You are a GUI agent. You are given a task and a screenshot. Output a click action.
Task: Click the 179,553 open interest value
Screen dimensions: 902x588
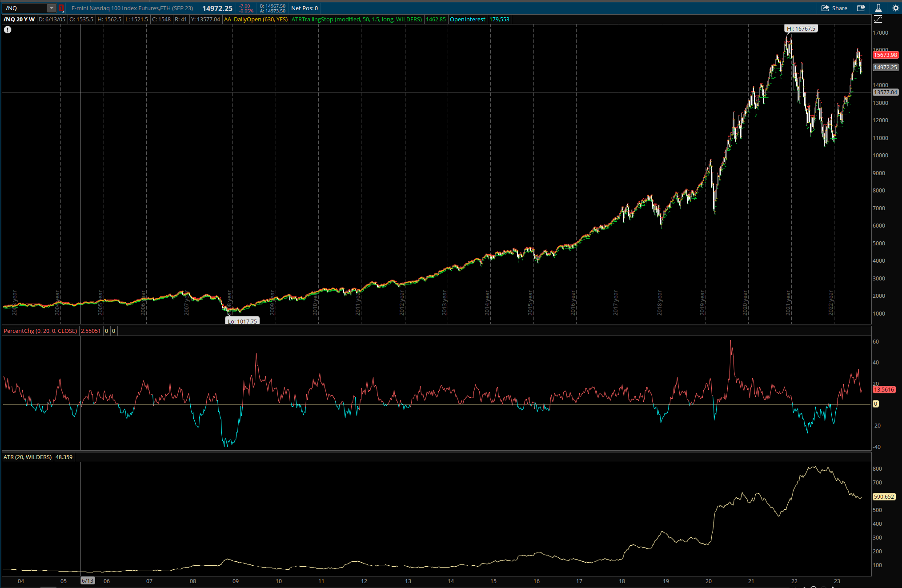[500, 19]
